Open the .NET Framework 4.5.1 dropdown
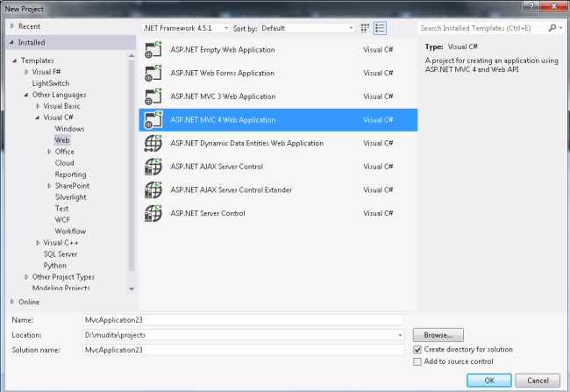The width and height of the screenshot is (570, 392). point(185,28)
